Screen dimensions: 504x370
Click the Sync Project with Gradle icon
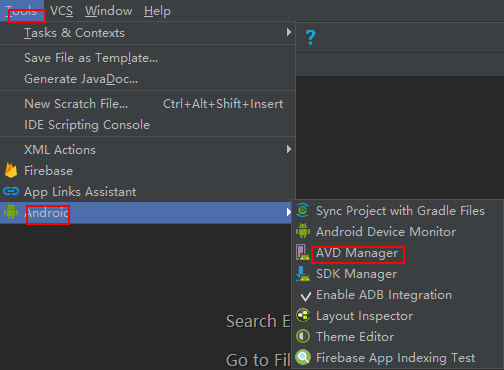pyautogui.click(x=303, y=210)
